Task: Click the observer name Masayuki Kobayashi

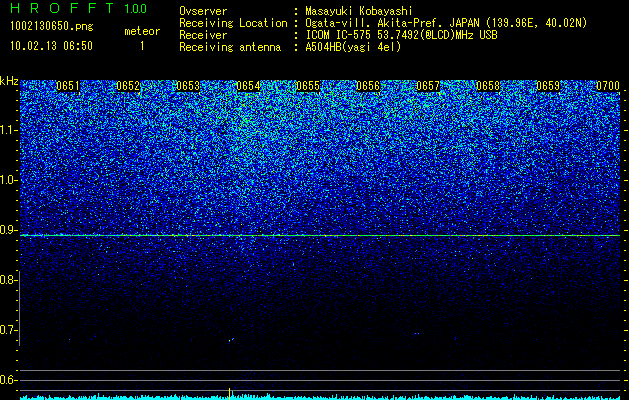Action: pos(359,11)
